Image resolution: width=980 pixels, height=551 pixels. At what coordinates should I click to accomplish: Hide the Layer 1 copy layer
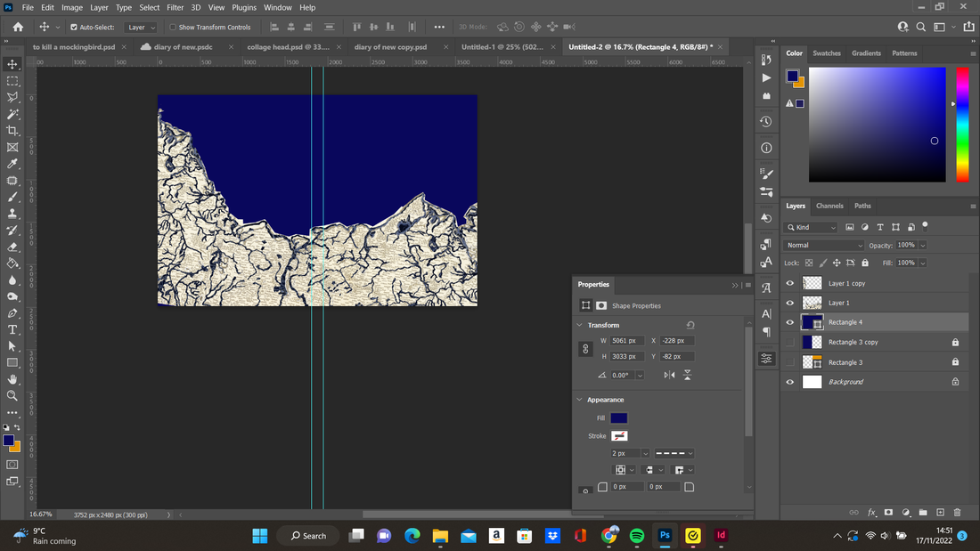[x=790, y=283]
